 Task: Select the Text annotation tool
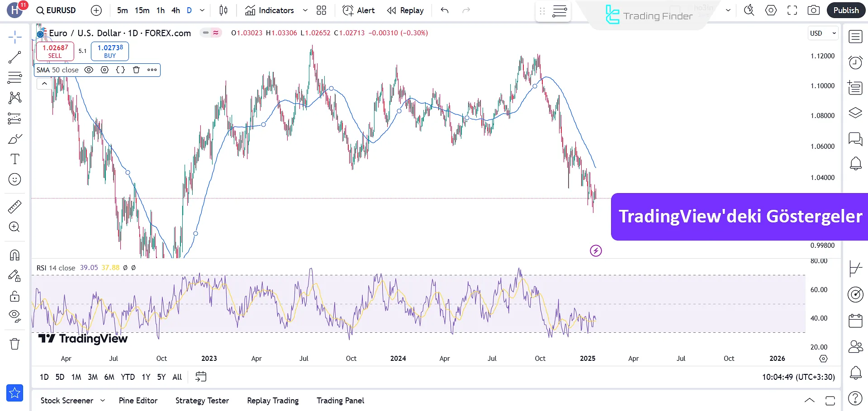[x=14, y=159]
